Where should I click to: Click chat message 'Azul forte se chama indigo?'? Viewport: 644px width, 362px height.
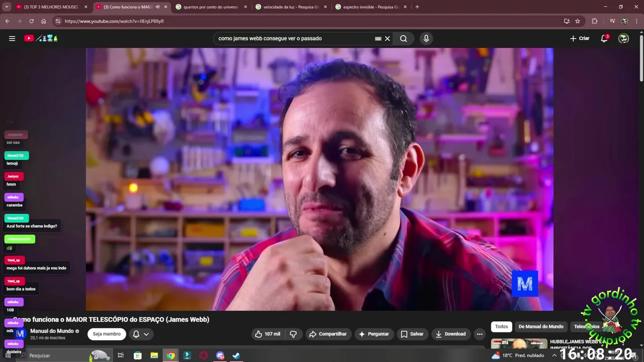(x=32, y=226)
